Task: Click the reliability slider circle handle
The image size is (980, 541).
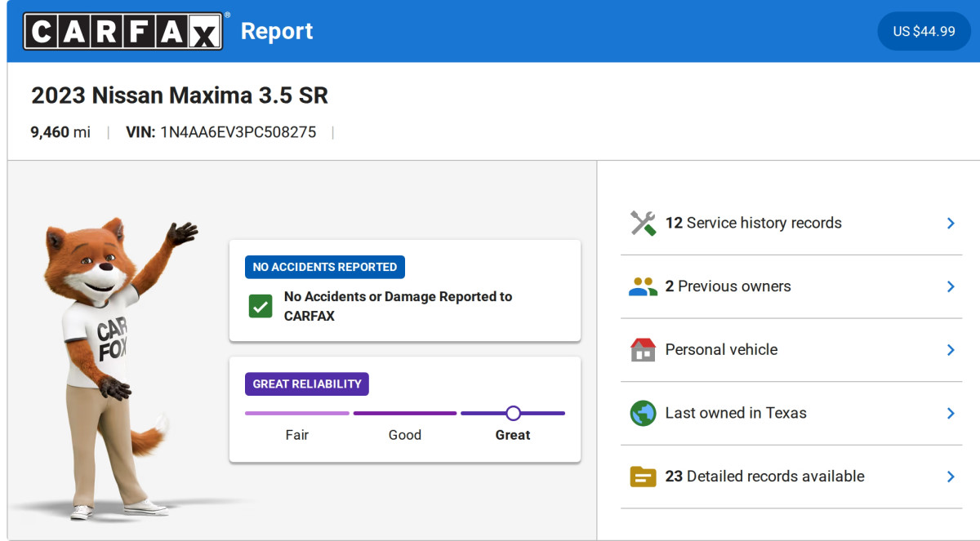Action: coord(513,413)
